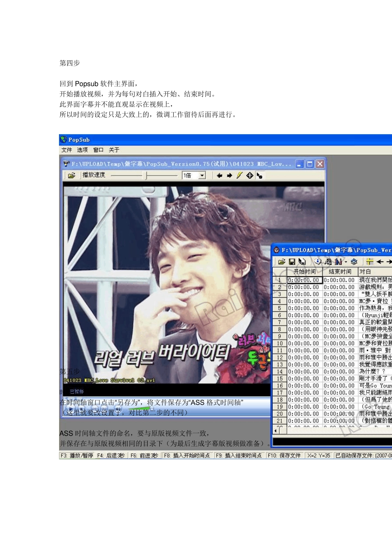The height and width of the screenshot is (555, 392).
Task: Open a file with the timeline window folder icon
Action: (x=282, y=261)
